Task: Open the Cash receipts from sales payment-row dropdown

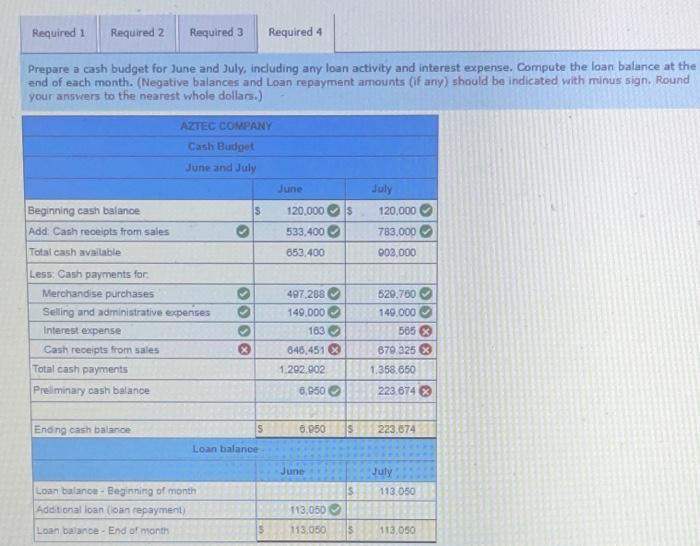Action: pos(141,350)
